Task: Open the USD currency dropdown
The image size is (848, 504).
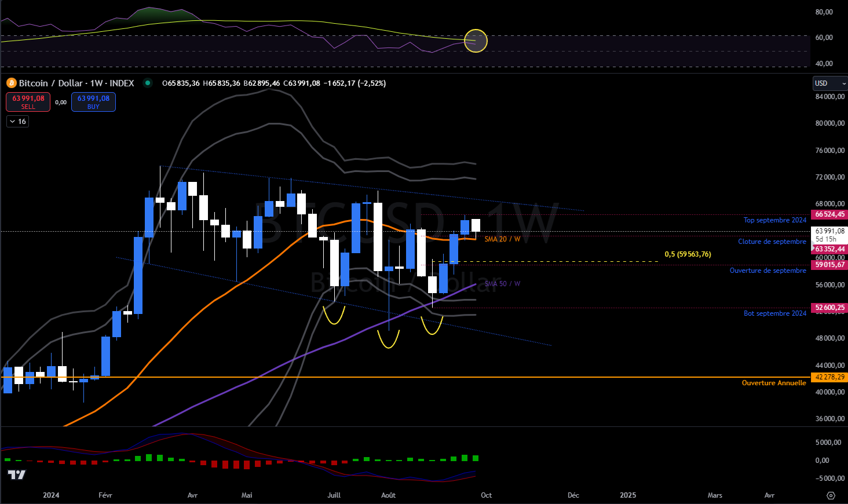Action: coord(830,83)
